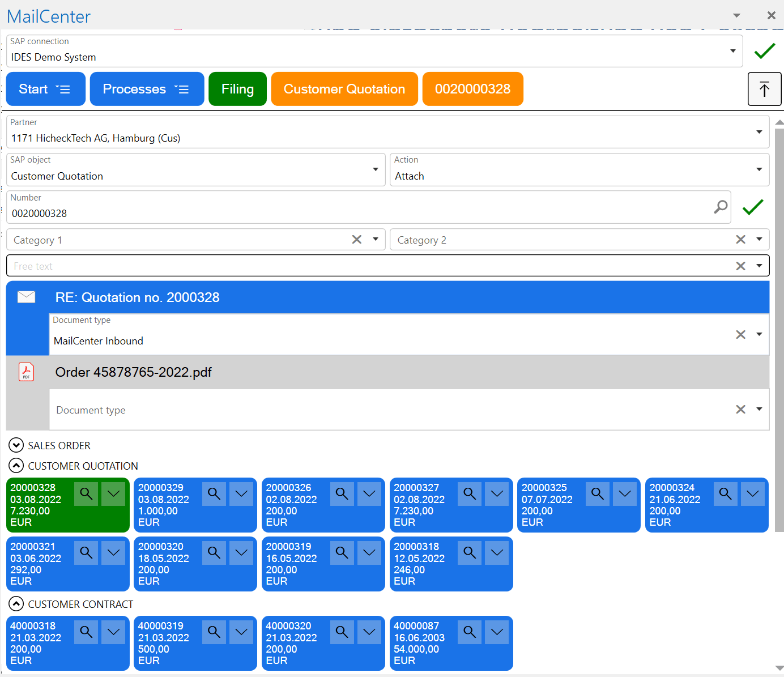Image resolution: width=784 pixels, height=677 pixels.
Task: Clear the Category 1 selection with the X
Action: pyautogui.click(x=356, y=239)
